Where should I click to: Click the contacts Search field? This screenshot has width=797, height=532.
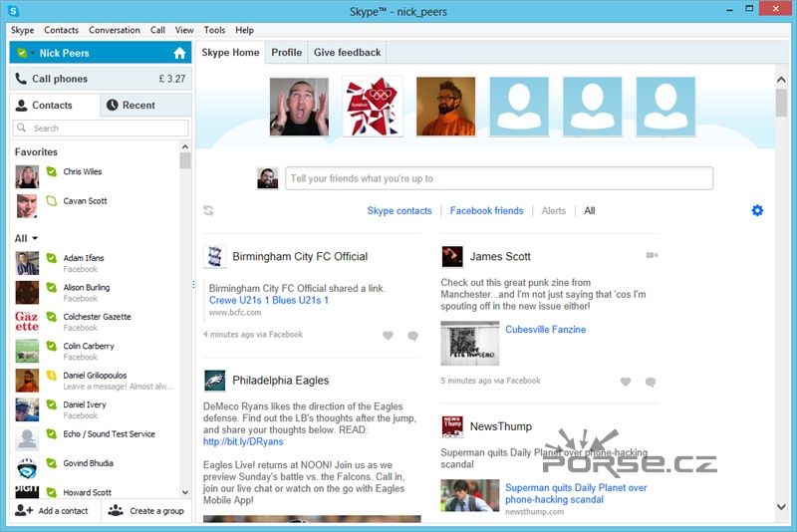[x=101, y=129]
